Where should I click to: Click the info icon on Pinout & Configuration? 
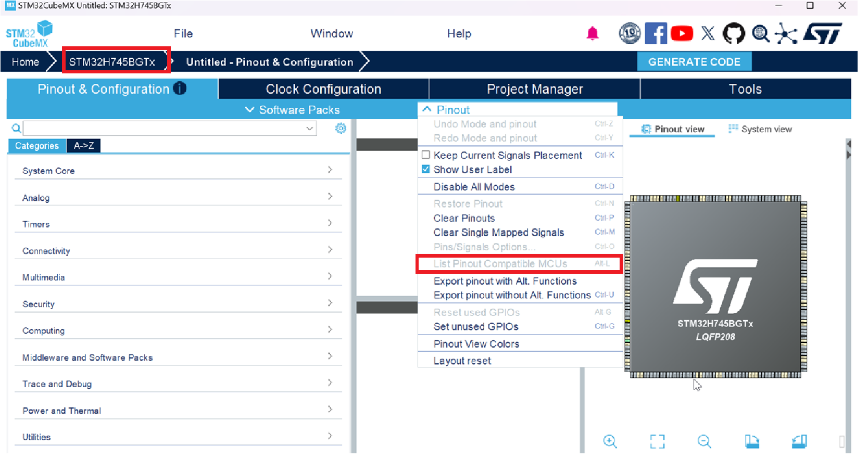180,88
